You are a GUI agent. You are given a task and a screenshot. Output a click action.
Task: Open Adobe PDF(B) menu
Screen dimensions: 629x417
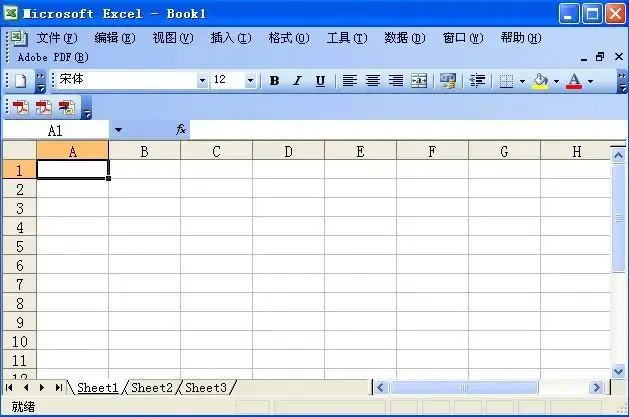53,58
